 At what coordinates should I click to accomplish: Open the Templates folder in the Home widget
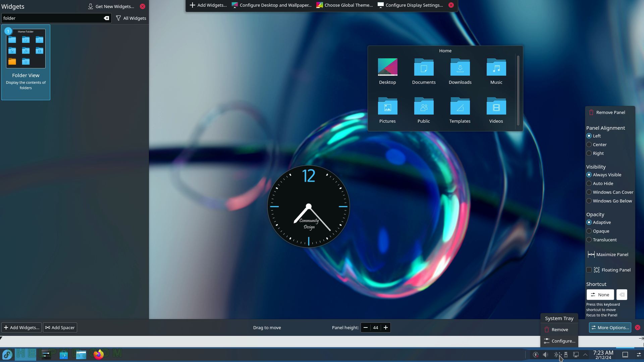[x=460, y=110]
